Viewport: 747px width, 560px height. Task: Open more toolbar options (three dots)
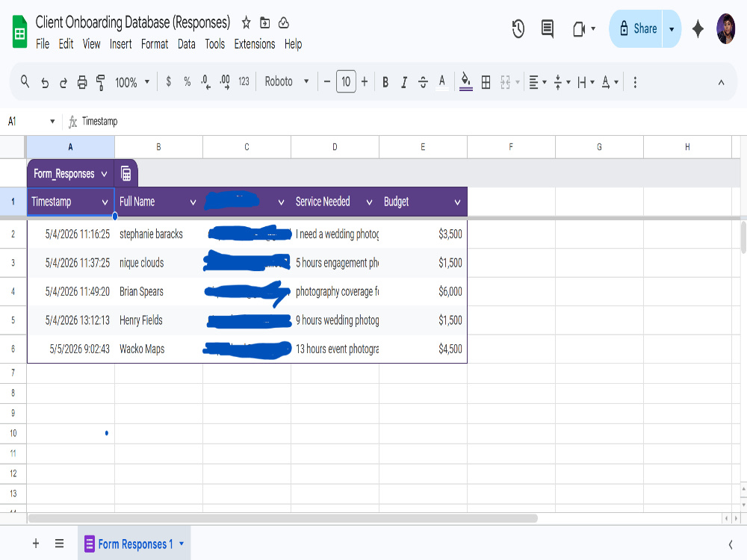click(x=635, y=82)
